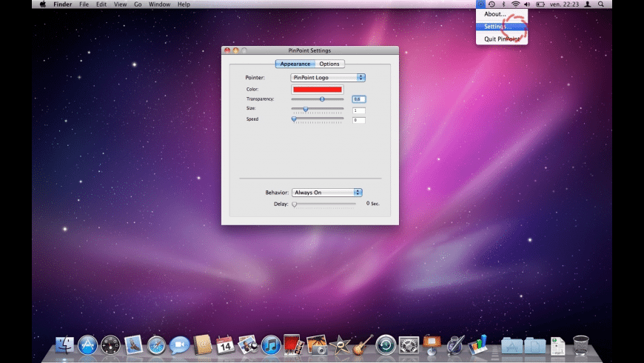
Task: Open the Documents folder stack in Dock
Action: 534,346
